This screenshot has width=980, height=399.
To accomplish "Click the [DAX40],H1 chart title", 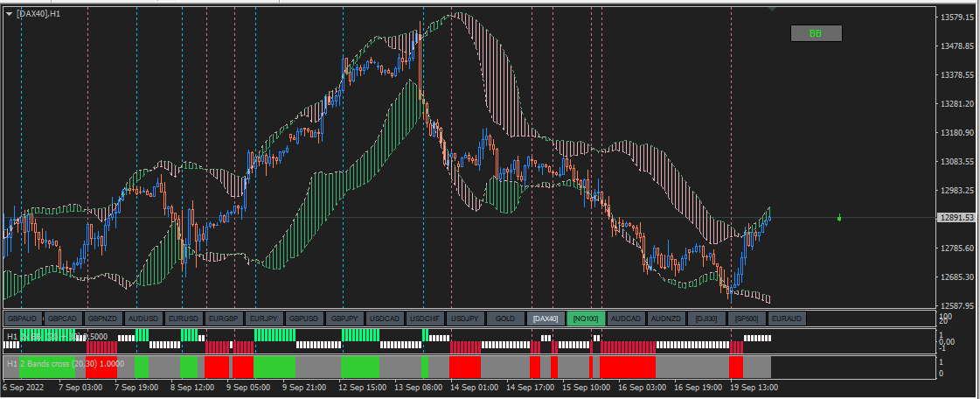I will coord(38,14).
